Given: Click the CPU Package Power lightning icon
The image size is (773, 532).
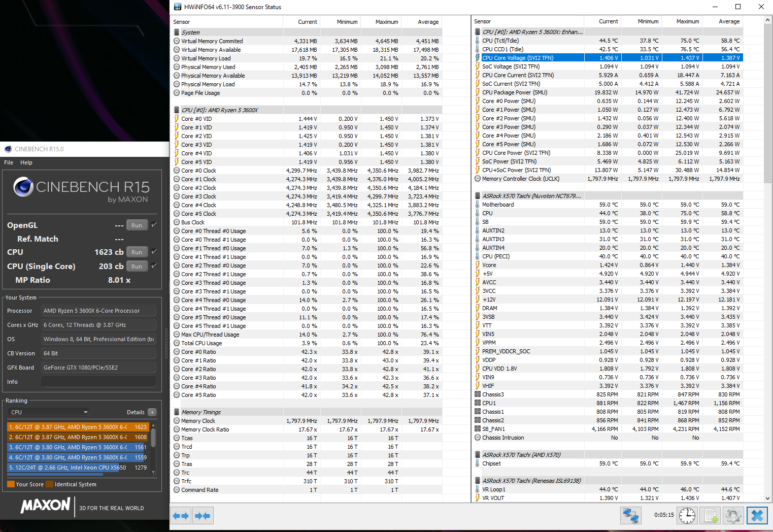Looking at the screenshot, I should pos(478,92).
